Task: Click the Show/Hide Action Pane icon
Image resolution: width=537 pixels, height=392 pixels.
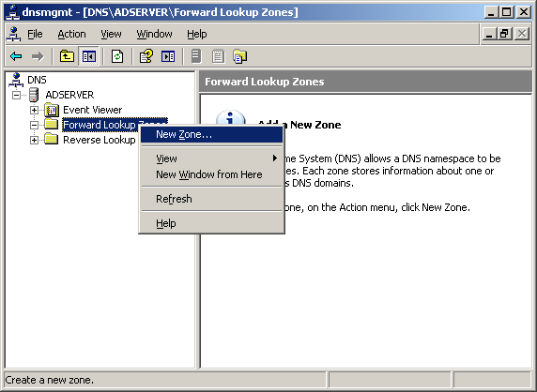Action: 168,56
